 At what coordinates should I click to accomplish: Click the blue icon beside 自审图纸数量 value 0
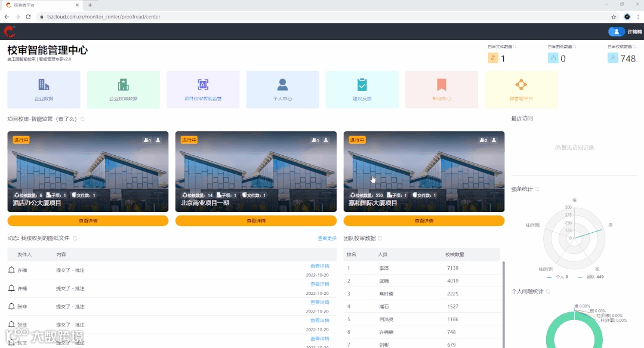[x=553, y=58]
